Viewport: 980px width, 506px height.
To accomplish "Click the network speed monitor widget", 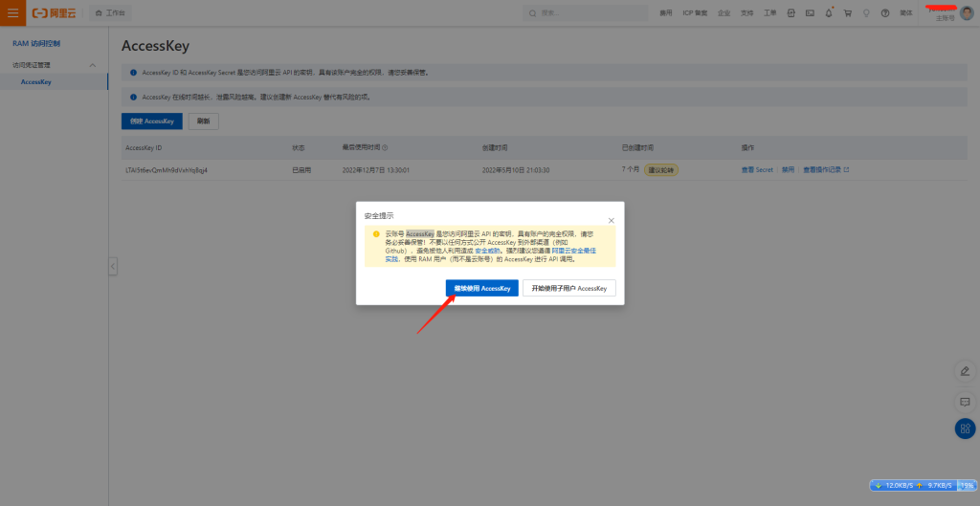I will point(924,485).
